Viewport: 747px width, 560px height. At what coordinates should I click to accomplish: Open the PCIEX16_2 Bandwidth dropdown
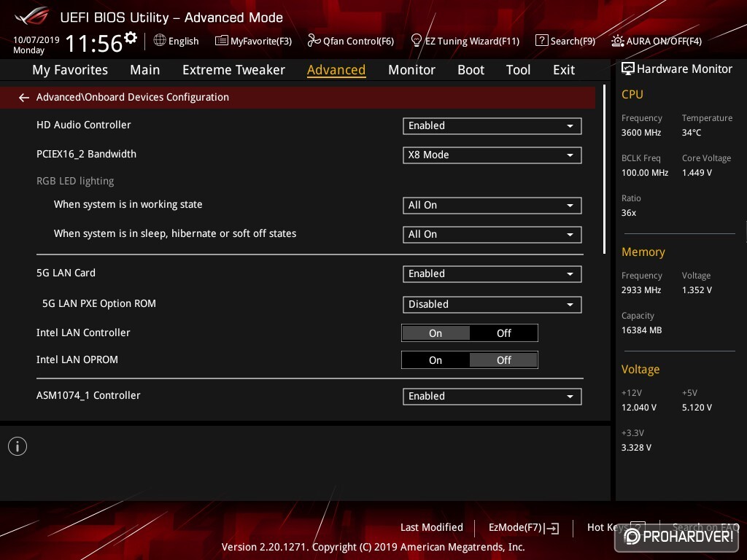[x=492, y=155]
